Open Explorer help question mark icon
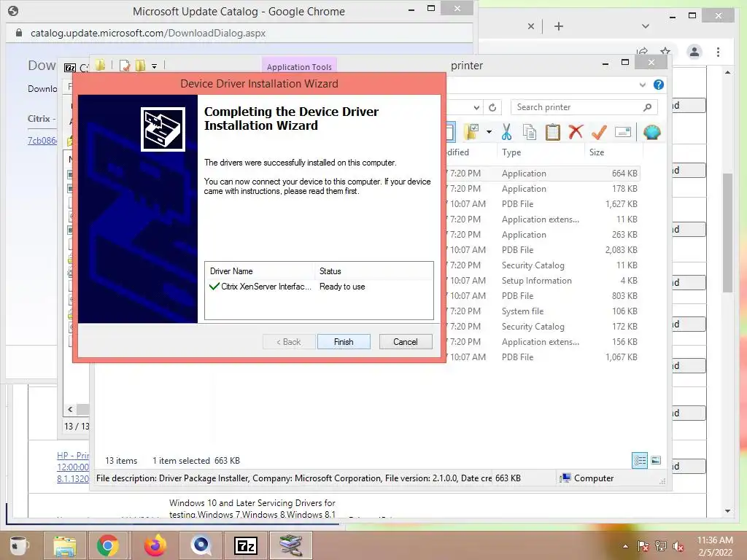Viewport: 747px width, 560px height. pos(659,85)
